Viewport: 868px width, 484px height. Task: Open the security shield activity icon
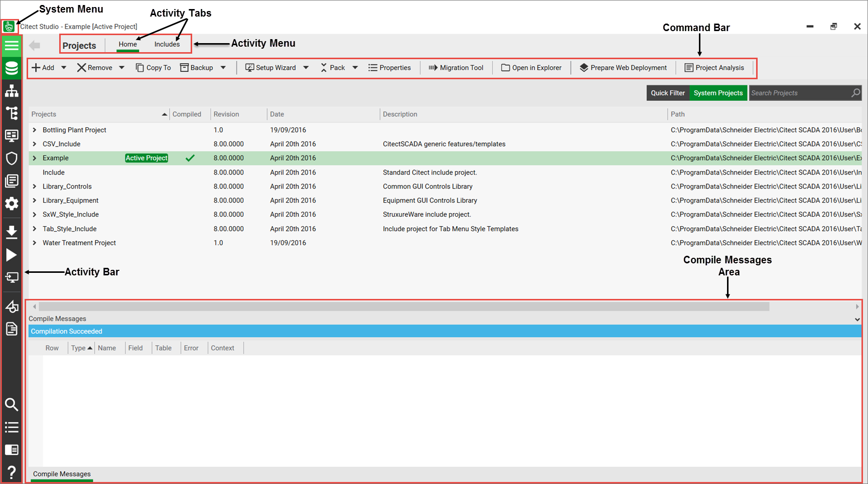[12, 158]
